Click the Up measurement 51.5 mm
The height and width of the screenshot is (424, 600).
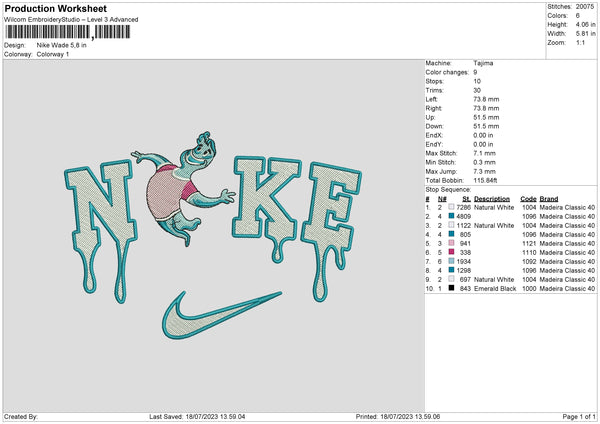486,117
